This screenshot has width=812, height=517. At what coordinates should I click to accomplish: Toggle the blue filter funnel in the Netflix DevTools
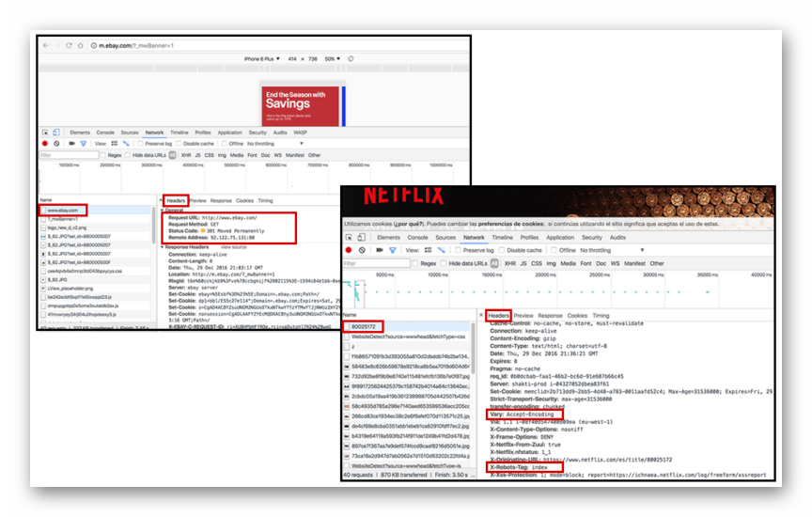(x=393, y=250)
